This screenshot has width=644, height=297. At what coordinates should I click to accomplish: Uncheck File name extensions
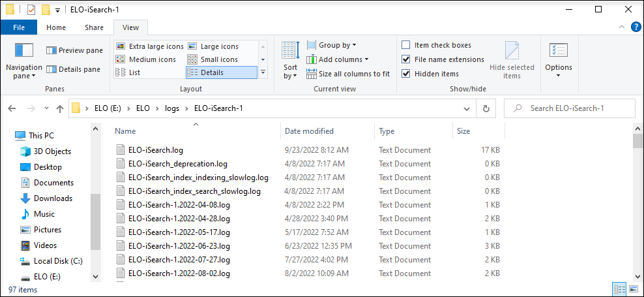[x=443, y=59]
